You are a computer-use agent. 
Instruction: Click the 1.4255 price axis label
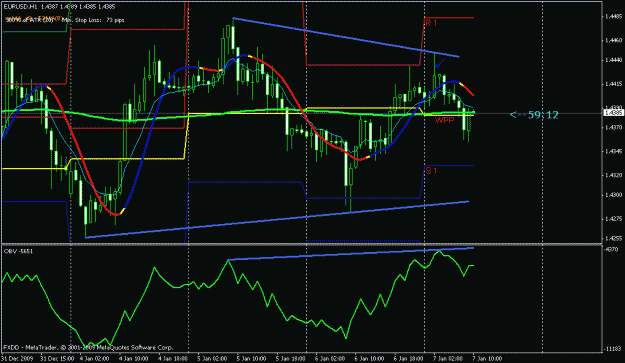coord(613,238)
